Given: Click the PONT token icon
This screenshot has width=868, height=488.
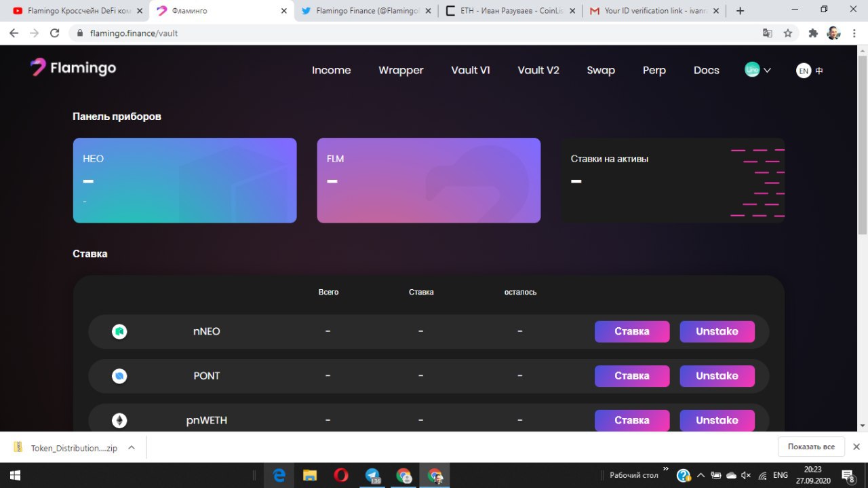Looking at the screenshot, I should click(119, 376).
